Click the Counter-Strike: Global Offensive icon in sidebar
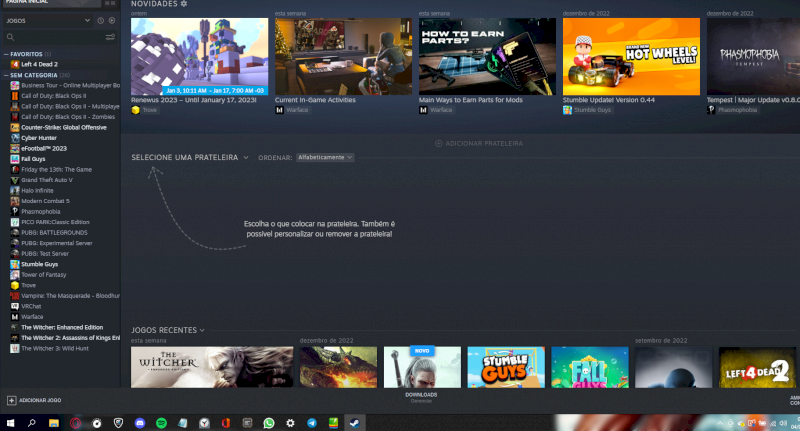Viewport: 800px width, 431px height. click(15, 128)
